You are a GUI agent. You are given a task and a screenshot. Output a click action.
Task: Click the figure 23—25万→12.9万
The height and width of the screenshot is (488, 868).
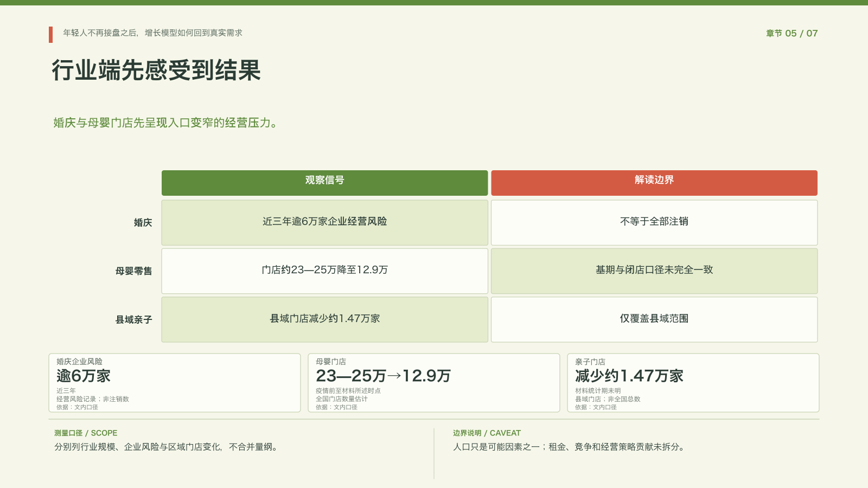coord(383,376)
